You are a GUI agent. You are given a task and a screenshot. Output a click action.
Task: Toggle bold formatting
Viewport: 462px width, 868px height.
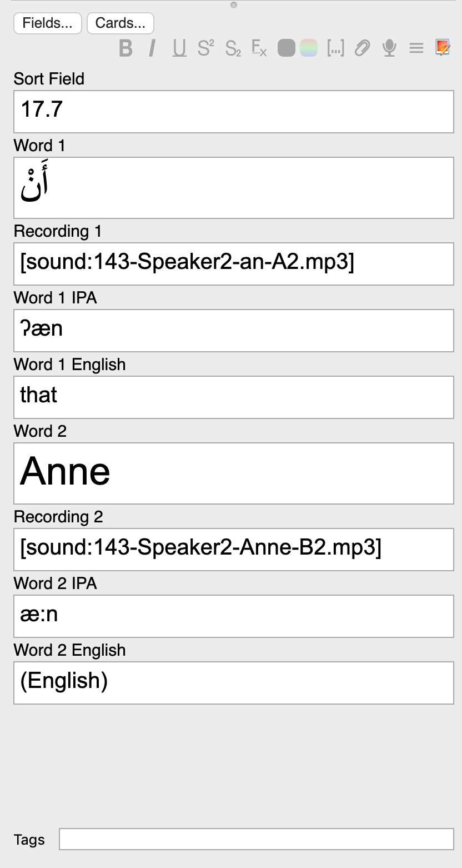click(x=126, y=48)
